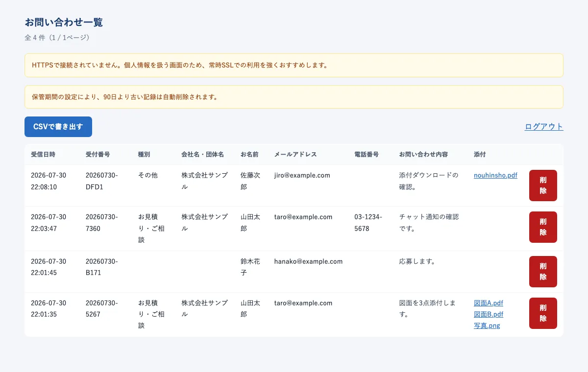Select the メールアドレス column header
Image resolution: width=588 pixels, height=372 pixels.
[295, 154]
